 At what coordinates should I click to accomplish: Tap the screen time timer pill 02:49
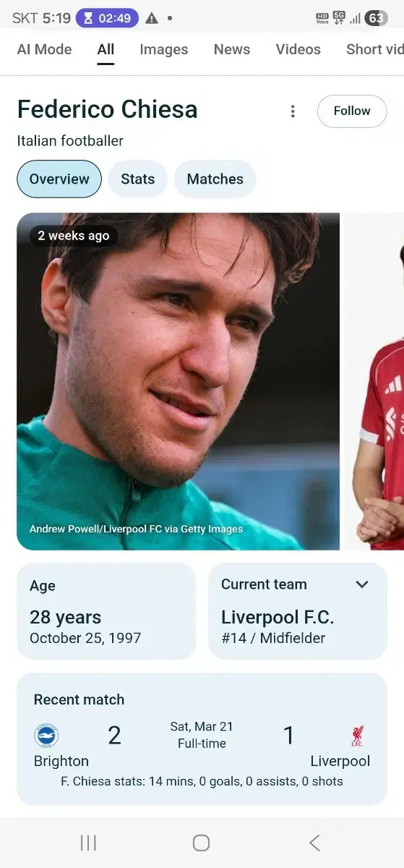(x=107, y=18)
